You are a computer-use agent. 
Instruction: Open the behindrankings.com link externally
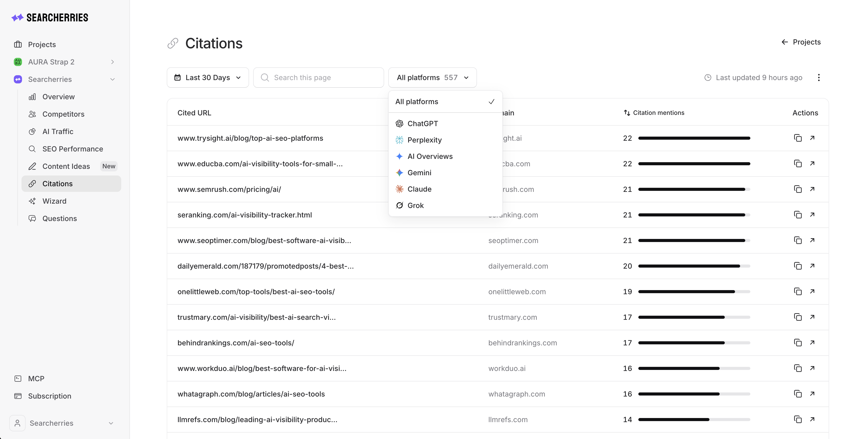pos(813,343)
